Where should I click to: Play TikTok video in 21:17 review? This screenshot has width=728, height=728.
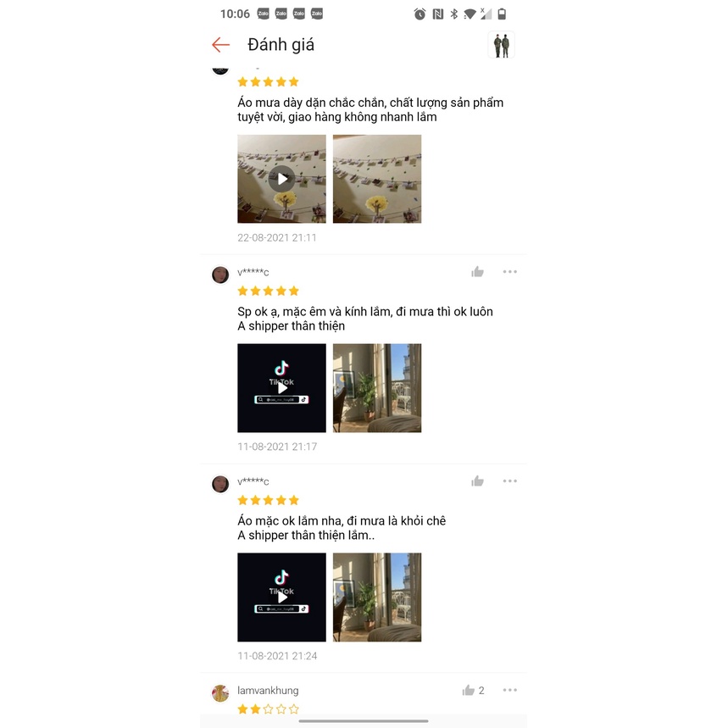pos(282,388)
